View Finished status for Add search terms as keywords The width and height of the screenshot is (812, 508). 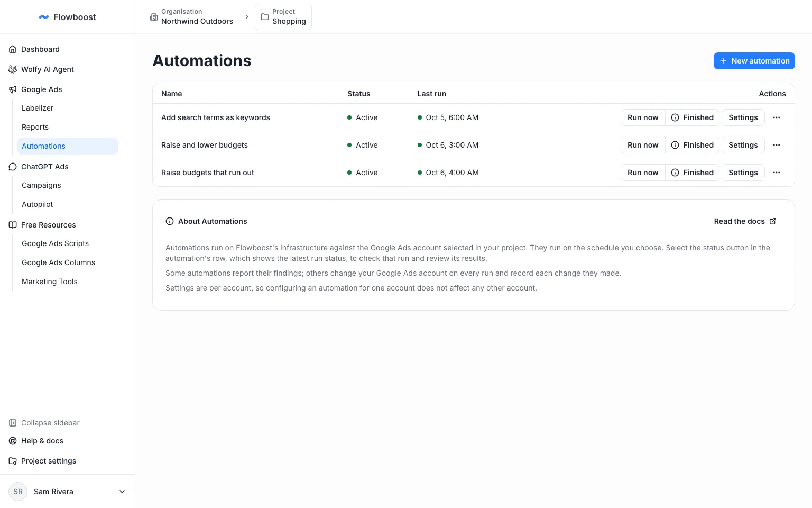tap(693, 117)
